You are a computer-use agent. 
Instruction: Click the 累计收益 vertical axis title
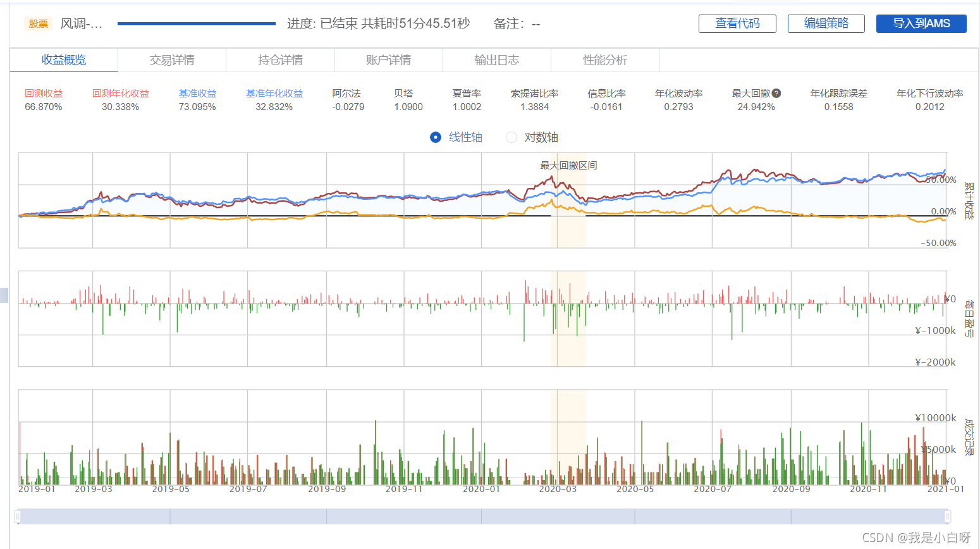click(969, 200)
